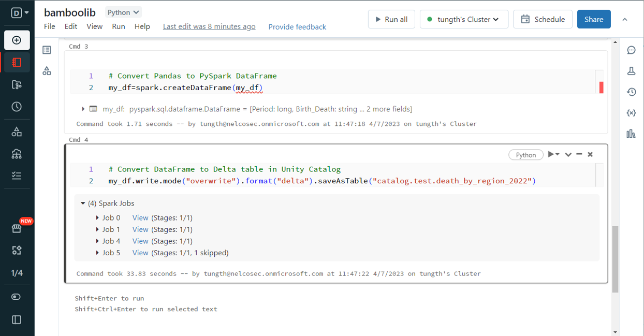Expand the my_df DataFrame schema
644x336 pixels.
(83, 109)
